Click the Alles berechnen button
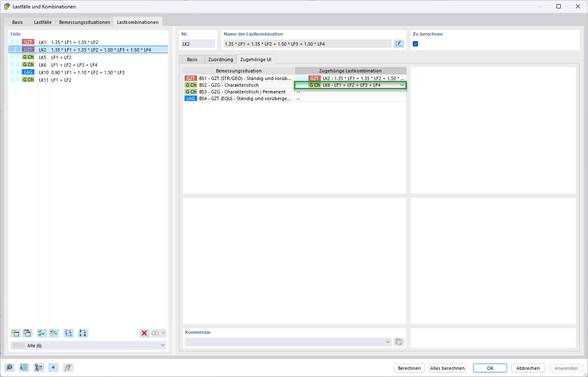Image resolution: width=588 pixels, height=377 pixels. pos(448,368)
